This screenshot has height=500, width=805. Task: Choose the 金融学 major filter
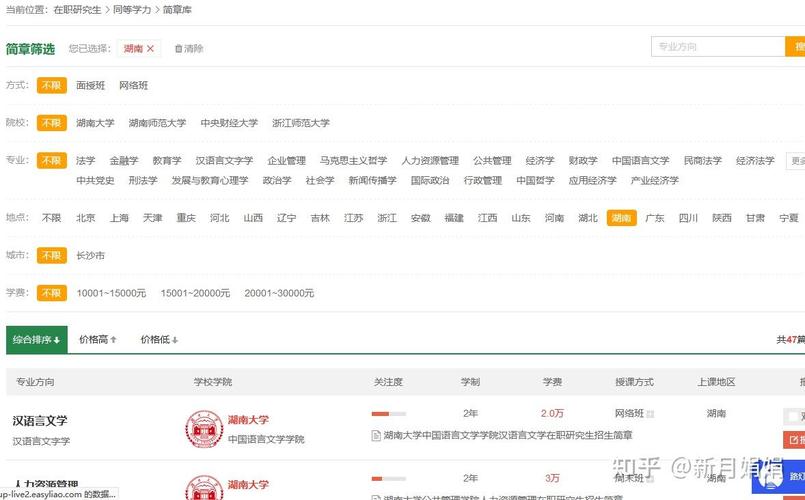[x=124, y=161]
